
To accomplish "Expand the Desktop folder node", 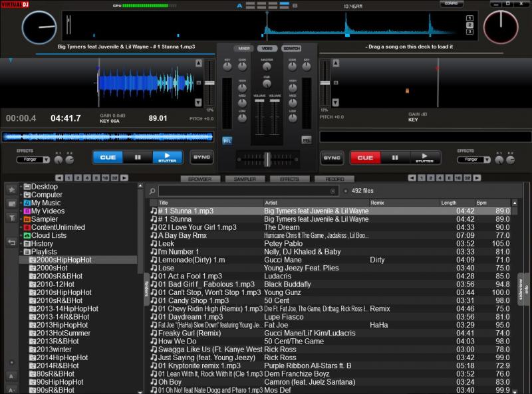I will 21,187.
